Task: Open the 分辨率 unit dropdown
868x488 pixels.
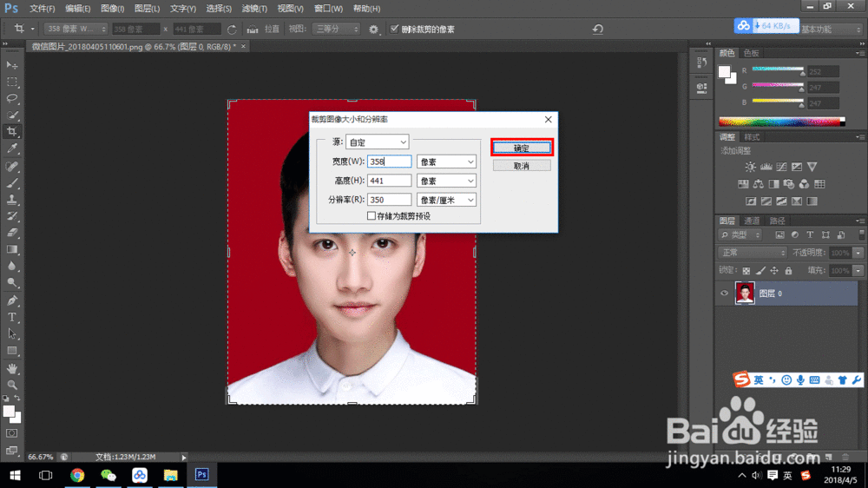Action: pos(446,200)
